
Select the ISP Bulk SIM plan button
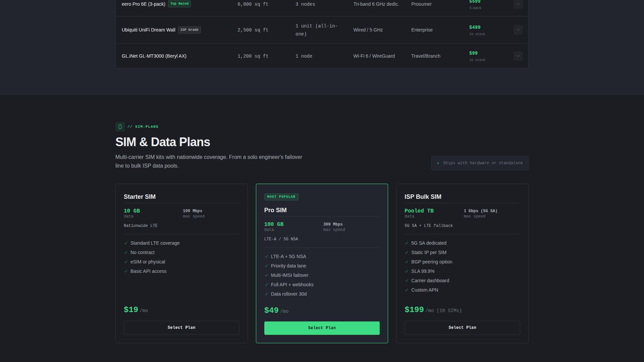tap(462, 327)
